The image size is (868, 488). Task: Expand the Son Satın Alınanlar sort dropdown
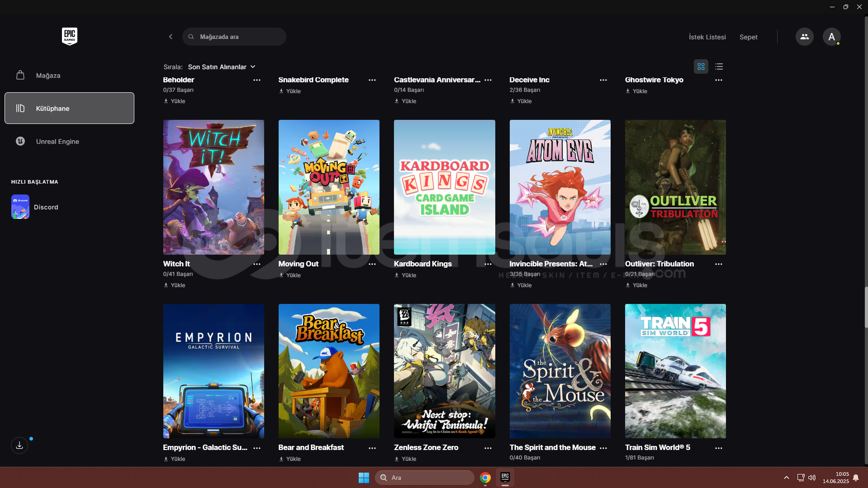point(222,67)
